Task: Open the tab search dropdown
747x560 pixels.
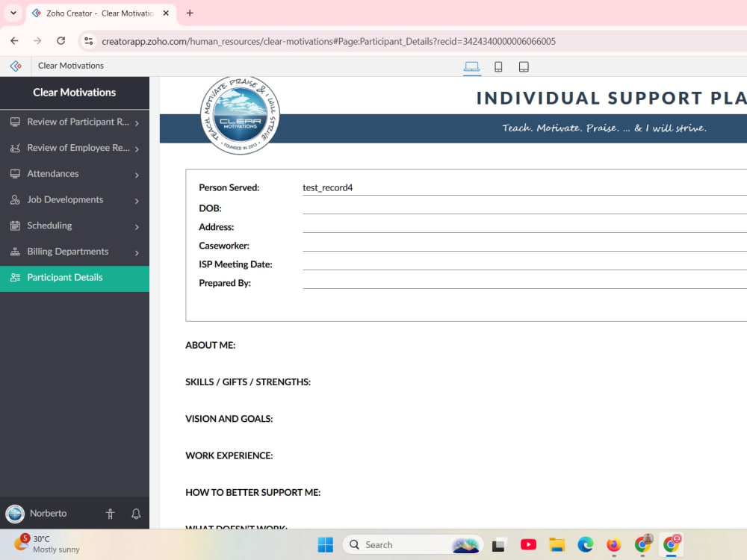Action: click(13, 13)
